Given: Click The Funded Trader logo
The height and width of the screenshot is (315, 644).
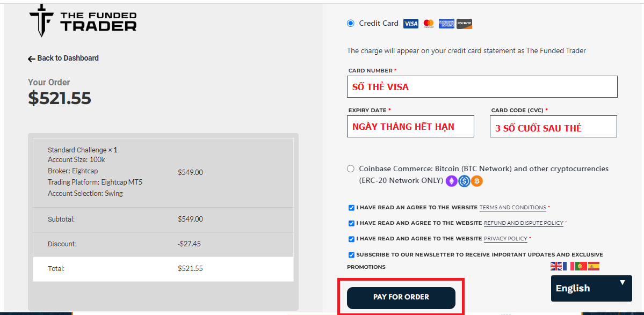Looking at the screenshot, I should coord(83,20).
